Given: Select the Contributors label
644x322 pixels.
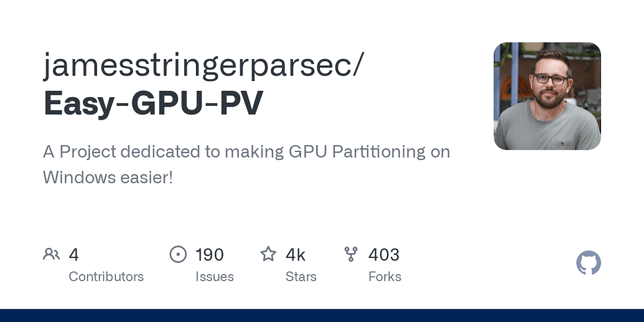Looking at the screenshot, I should point(106,277).
